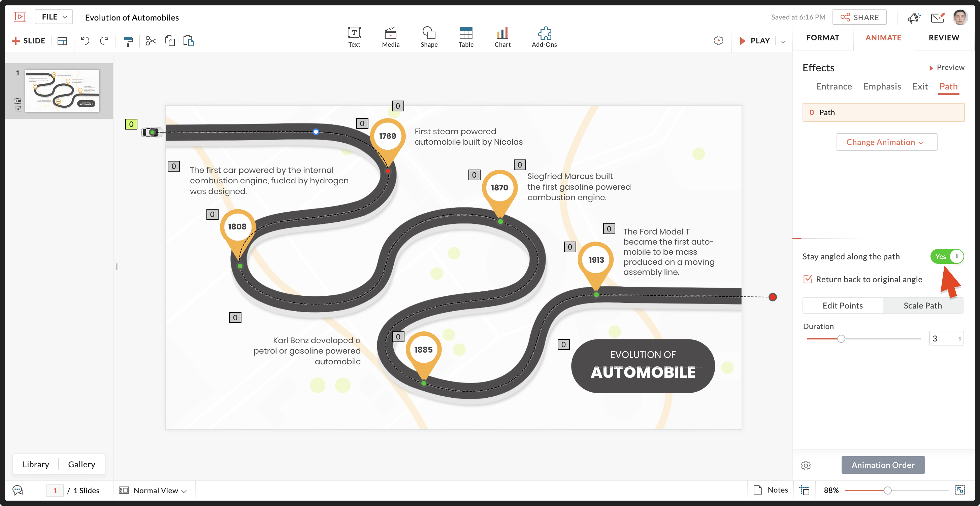Open the Change Animation dropdown
This screenshot has height=506, width=980.
pyautogui.click(x=886, y=142)
